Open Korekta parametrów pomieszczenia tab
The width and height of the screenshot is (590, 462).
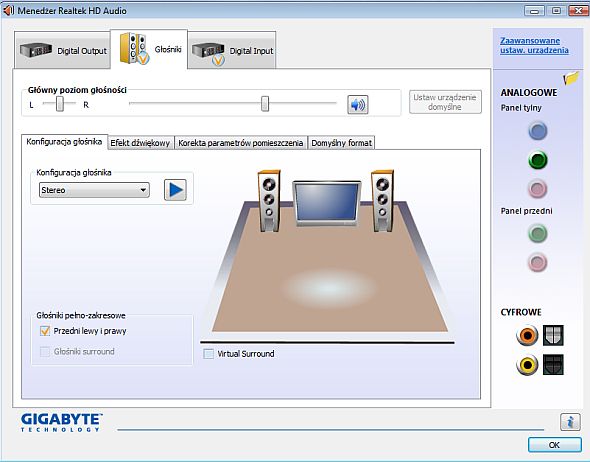click(241, 143)
